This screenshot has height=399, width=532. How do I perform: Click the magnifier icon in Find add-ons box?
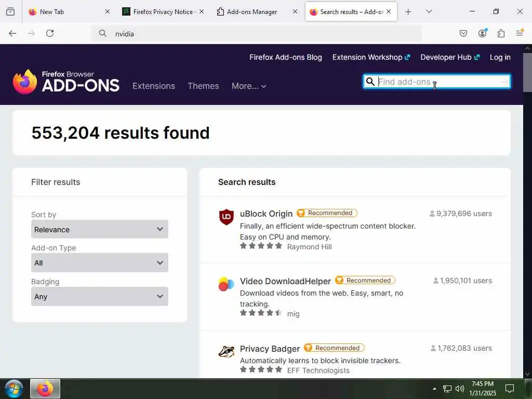370,82
